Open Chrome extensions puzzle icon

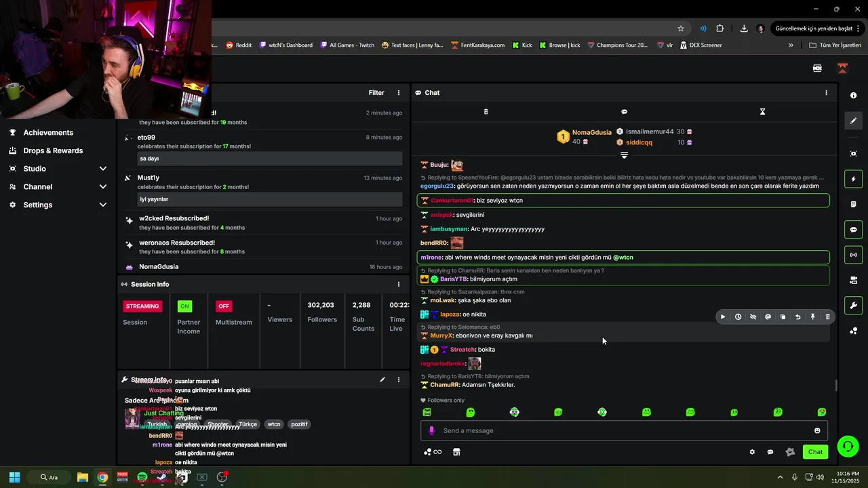[x=720, y=28]
